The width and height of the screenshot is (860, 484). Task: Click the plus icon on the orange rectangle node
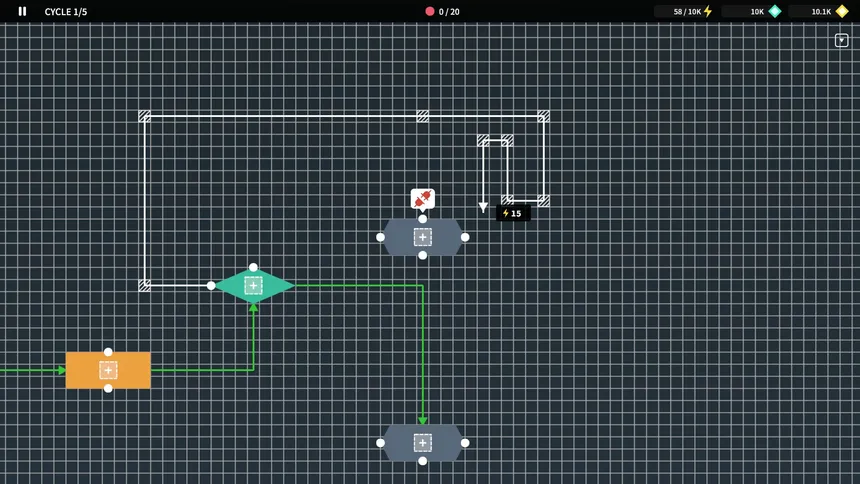pos(108,370)
